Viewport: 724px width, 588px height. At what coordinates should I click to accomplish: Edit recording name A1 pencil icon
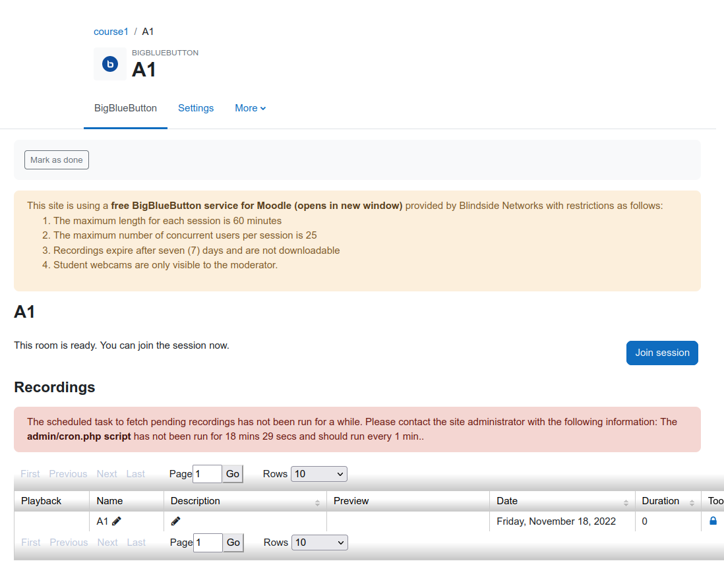(x=116, y=521)
